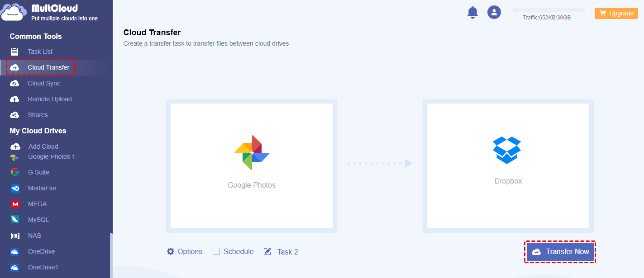
Task: Open the user account avatar icon
Action: click(x=494, y=12)
